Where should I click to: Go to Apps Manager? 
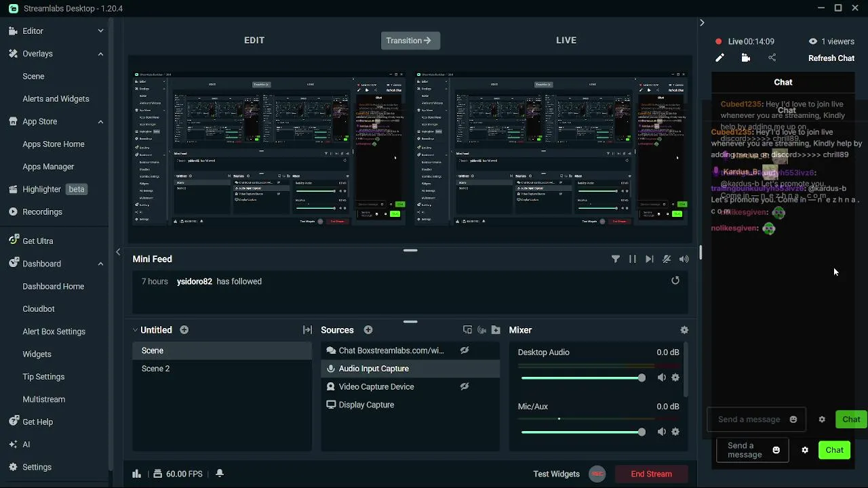(48, 167)
